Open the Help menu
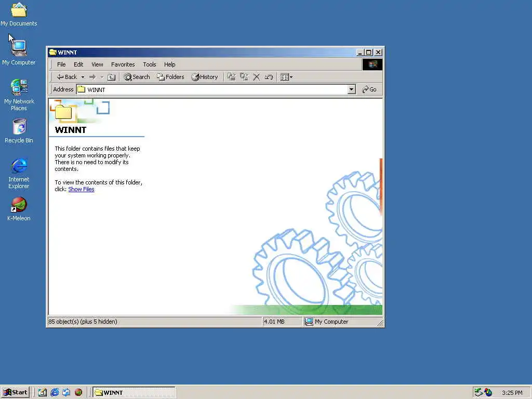The height and width of the screenshot is (399, 532). click(x=170, y=64)
